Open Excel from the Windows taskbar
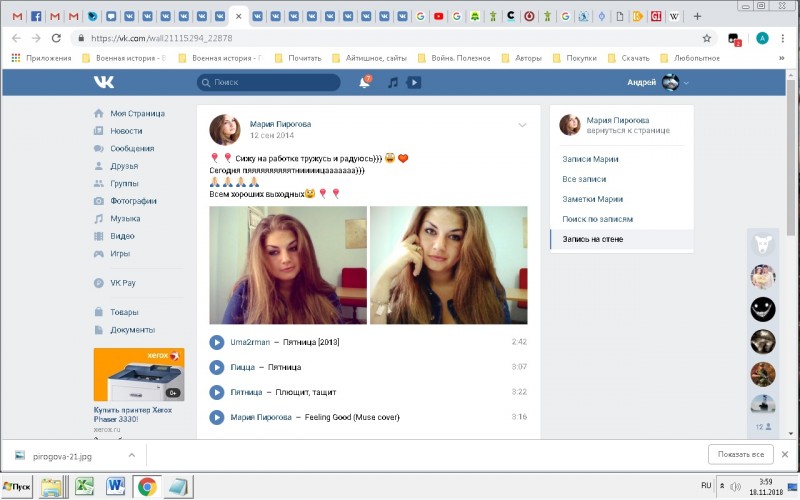 point(83,486)
